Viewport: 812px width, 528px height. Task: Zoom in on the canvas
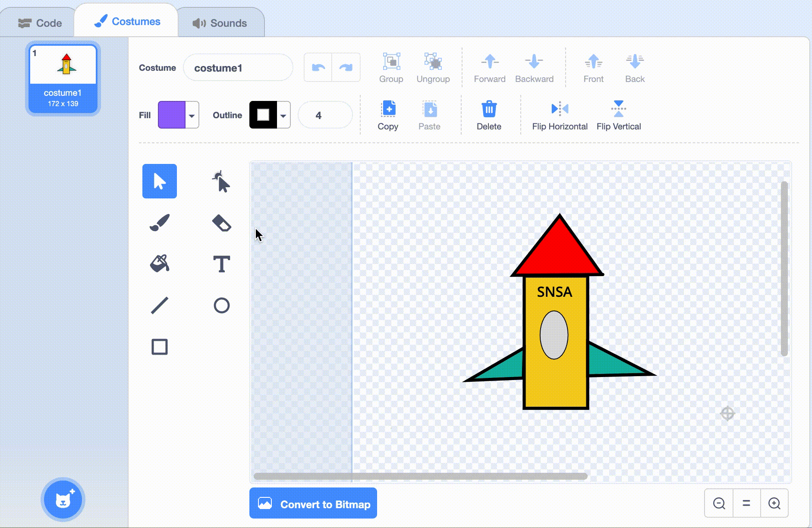(774, 503)
